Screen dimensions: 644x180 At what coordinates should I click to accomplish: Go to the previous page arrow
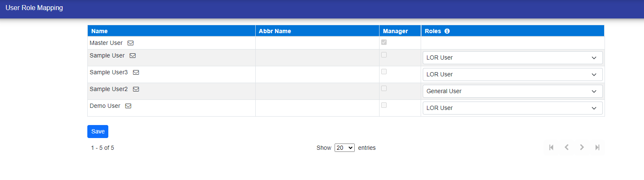click(x=566, y=147)
